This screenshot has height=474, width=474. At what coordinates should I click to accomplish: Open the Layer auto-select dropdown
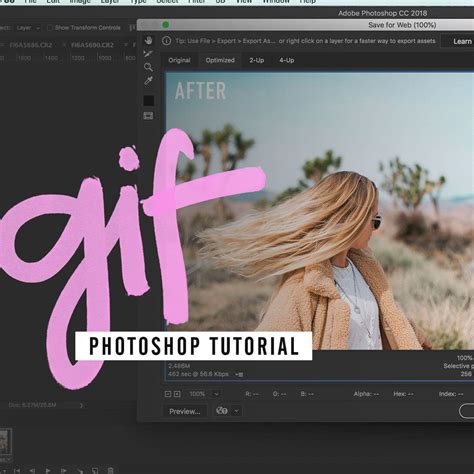pos(28,28)
